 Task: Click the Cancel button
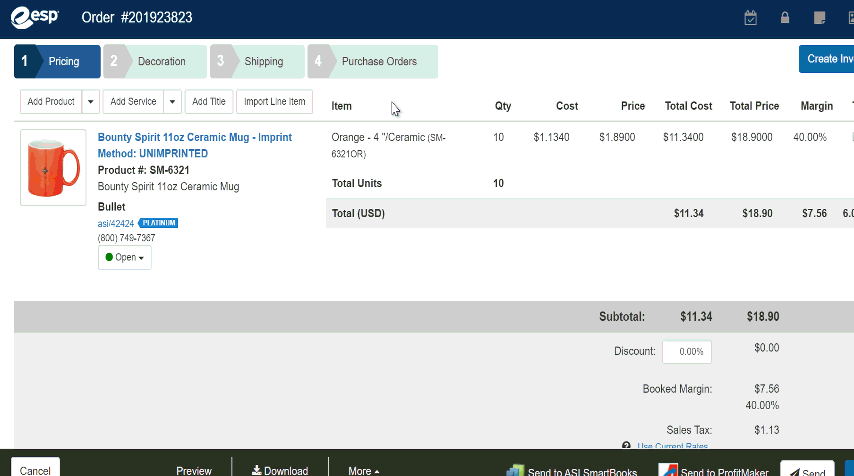[35, 469]
